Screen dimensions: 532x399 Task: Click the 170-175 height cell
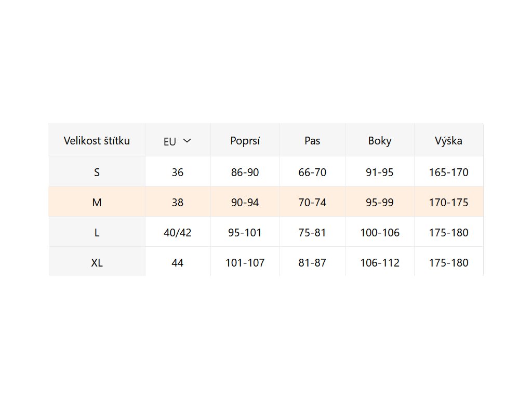click(448, 203)
